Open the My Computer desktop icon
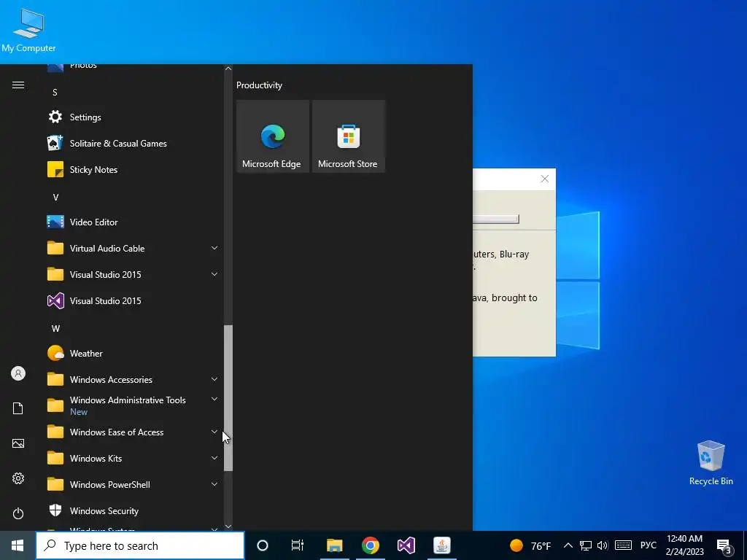 (28, 30)
